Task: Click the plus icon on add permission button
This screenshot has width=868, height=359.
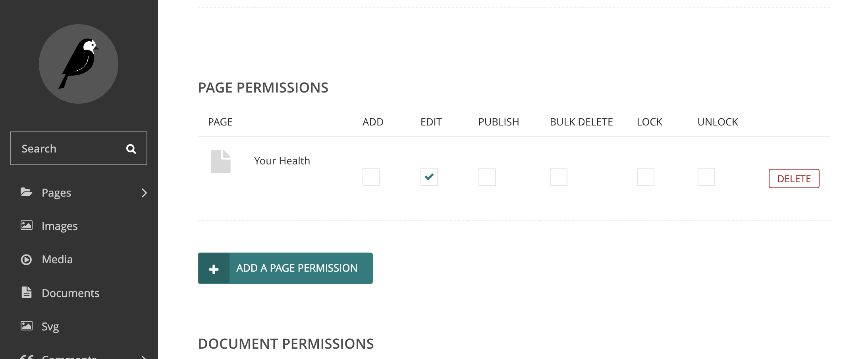Action: click(214, 269)
